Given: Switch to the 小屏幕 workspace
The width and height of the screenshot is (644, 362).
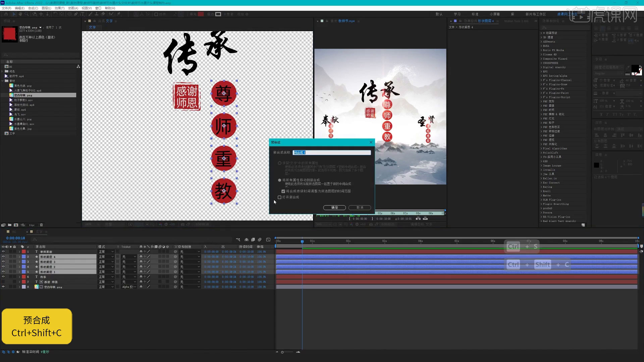Looking at the screenshot, I should coord(495,14).
